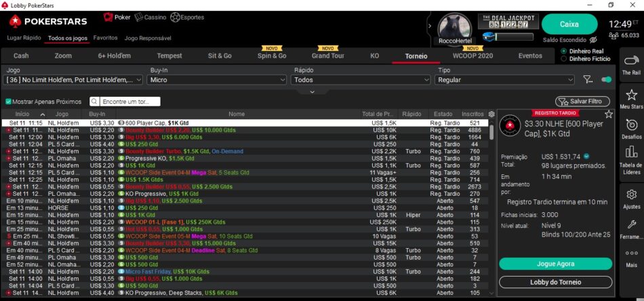This screenshot has height=301, width=644.
Task: Open the Tipo Regular dropdown
Action: tap(504, 80)
